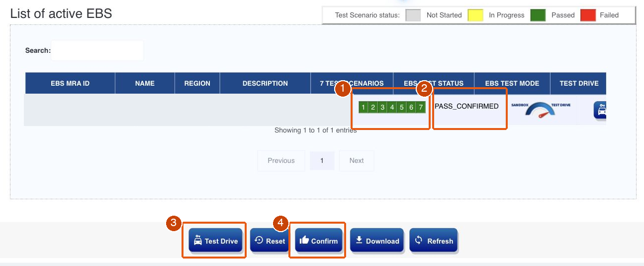The width and height of the screenshot is (644, 266).
Task: Go to Previous page
Action: pyautogui.click(x=281, y=160)
